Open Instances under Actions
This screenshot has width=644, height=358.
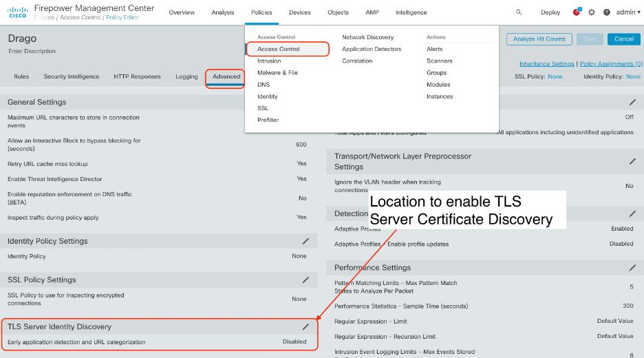(x=440, y=96)
